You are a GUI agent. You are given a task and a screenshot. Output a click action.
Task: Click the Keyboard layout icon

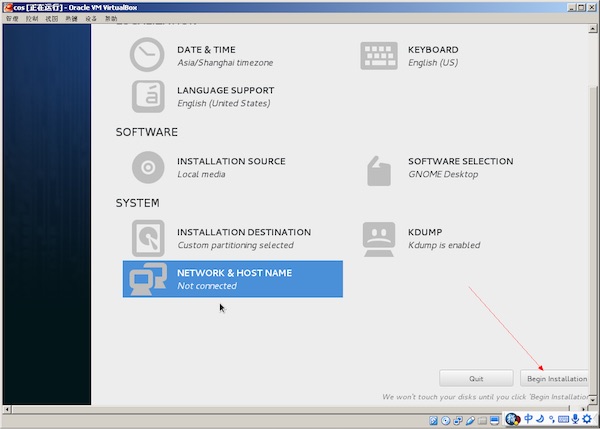point(379,55)
